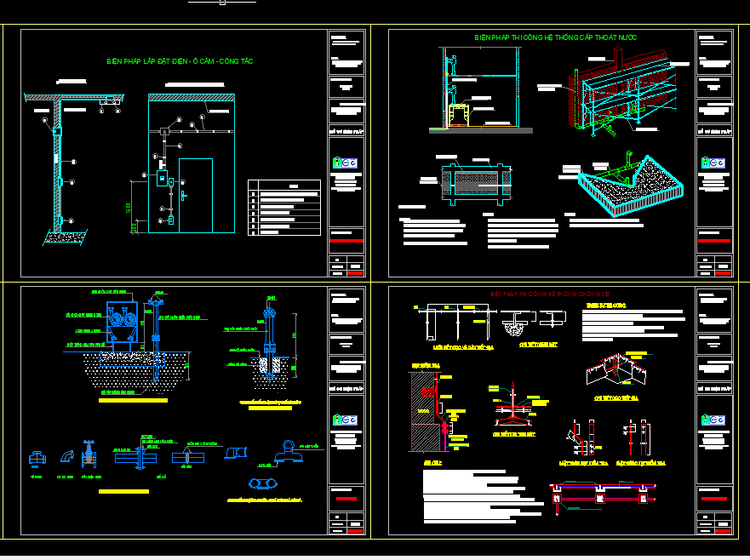
Task: Click the red bar in the top-left title block
Action: [x=346, y=243]
